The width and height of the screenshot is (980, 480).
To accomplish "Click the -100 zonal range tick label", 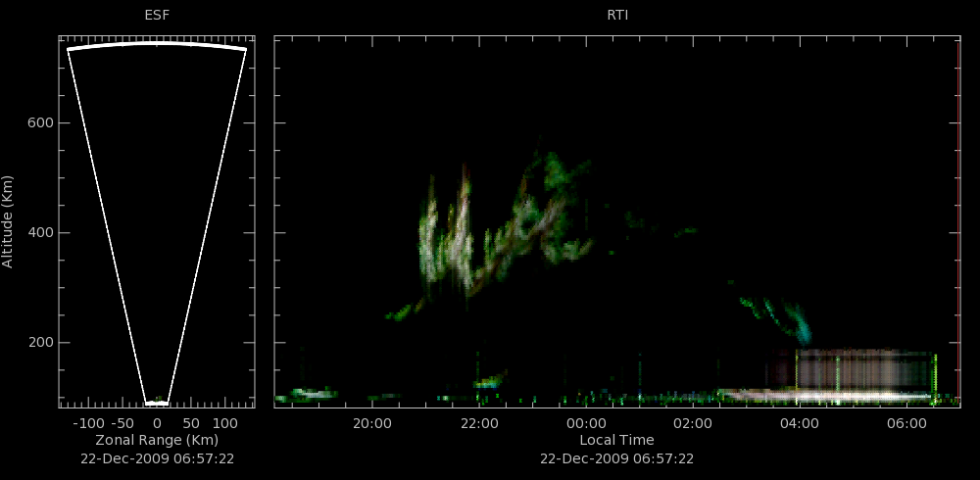I will tap(88, 423).
